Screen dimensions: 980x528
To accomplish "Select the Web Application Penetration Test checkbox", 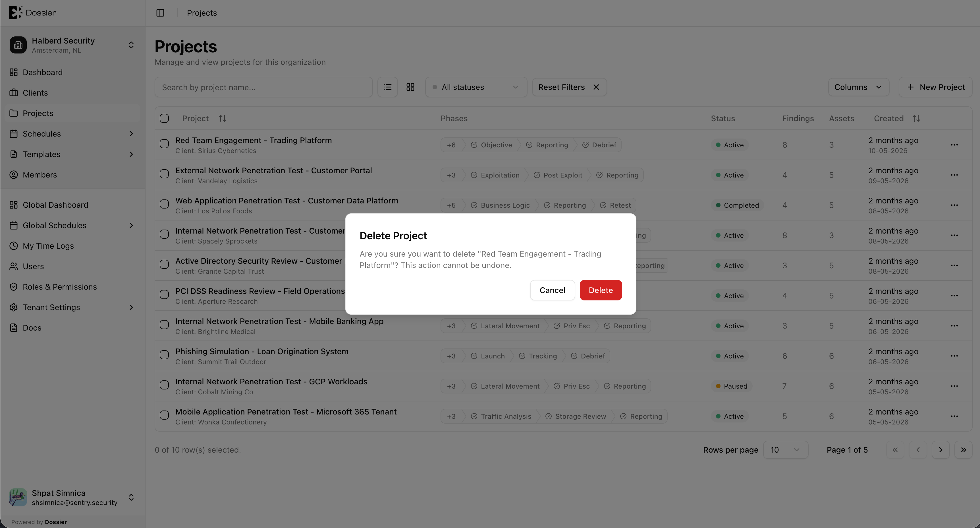I will pyautogui.click(x=164, y=204).
